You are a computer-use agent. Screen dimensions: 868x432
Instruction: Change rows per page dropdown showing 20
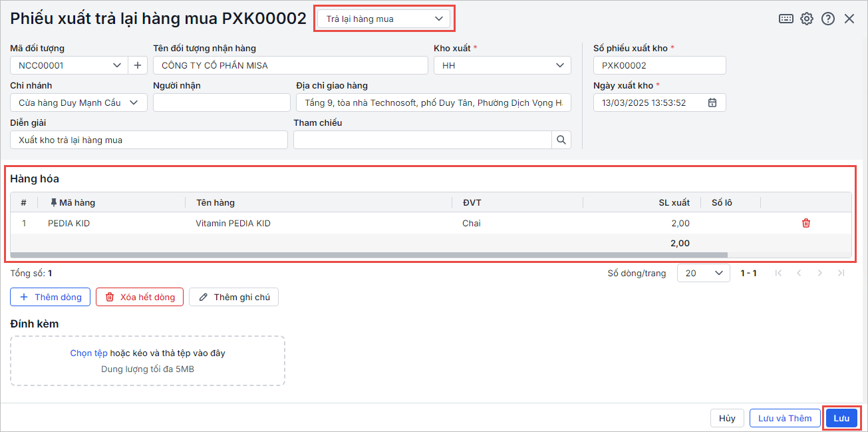tap(703, 273)
